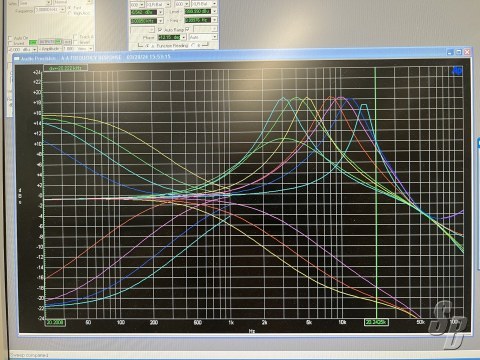
Task: Open the graph window's title bar system icon
Action: (x=17, y=58)
